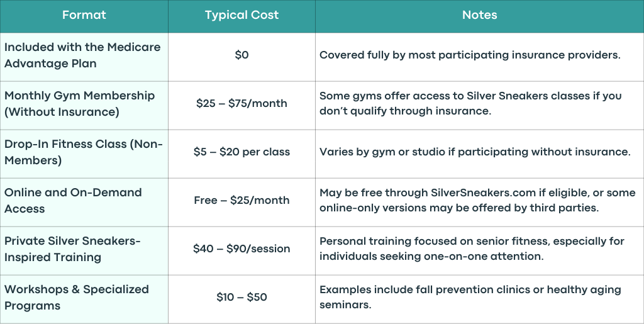Select the Online and On-Demand Access cell
644x324 pixels.
click(x=84, y=202)
